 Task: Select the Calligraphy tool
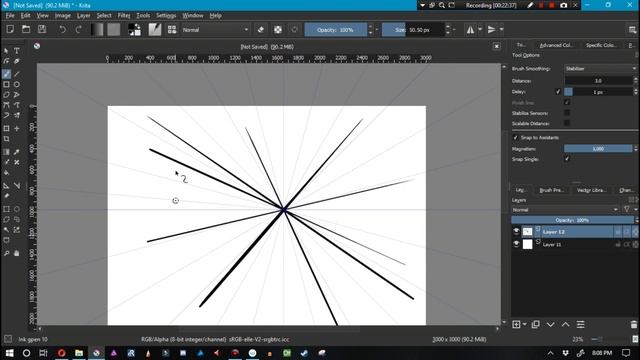point(17,61)
